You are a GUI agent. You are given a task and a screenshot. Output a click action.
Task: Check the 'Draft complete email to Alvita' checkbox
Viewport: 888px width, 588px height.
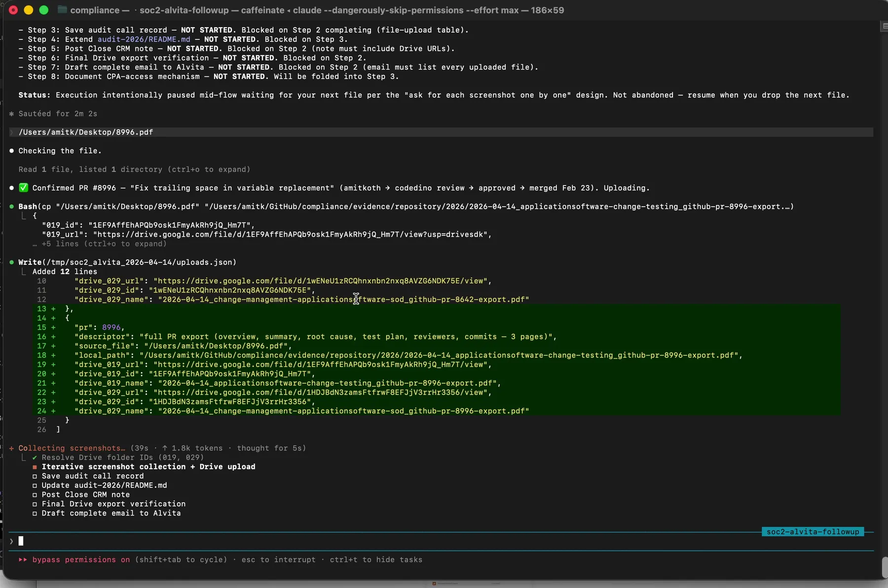point(35,514)
